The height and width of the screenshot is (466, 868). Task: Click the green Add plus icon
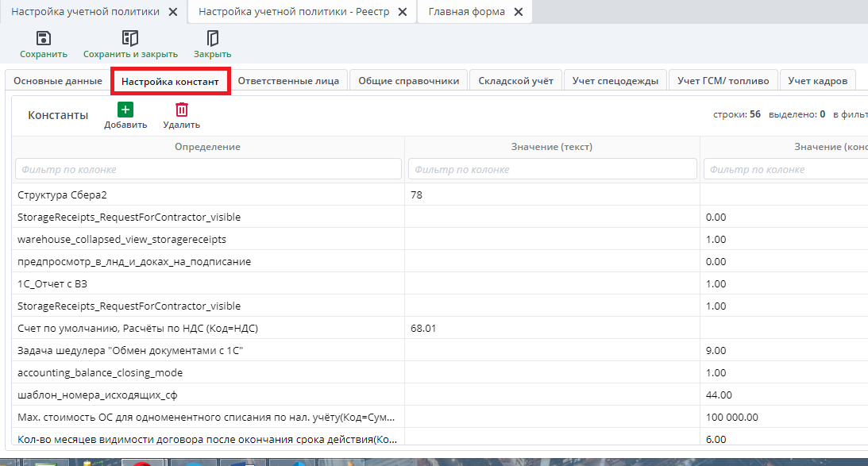(125, 110)
